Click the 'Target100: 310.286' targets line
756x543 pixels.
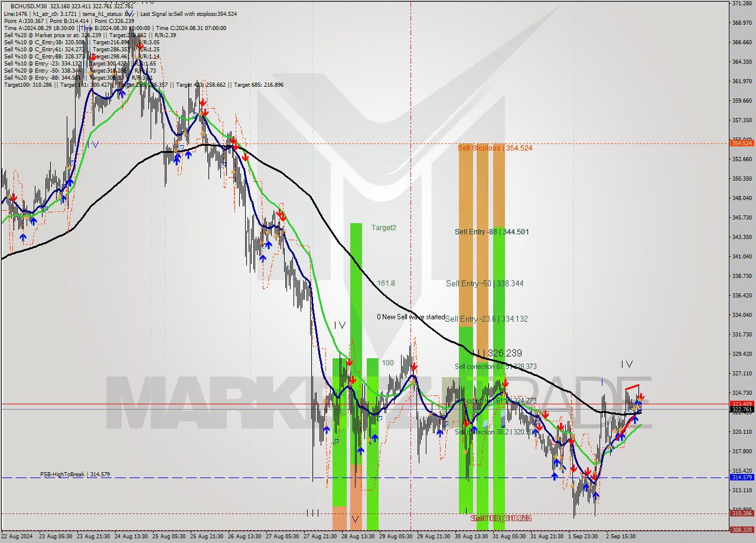coord(28,84)
